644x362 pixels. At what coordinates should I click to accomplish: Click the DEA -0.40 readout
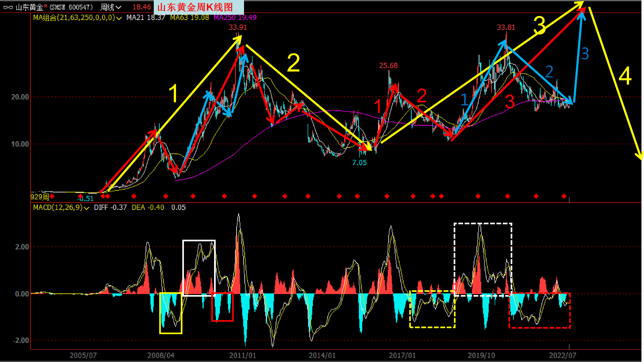coord(148,208)
